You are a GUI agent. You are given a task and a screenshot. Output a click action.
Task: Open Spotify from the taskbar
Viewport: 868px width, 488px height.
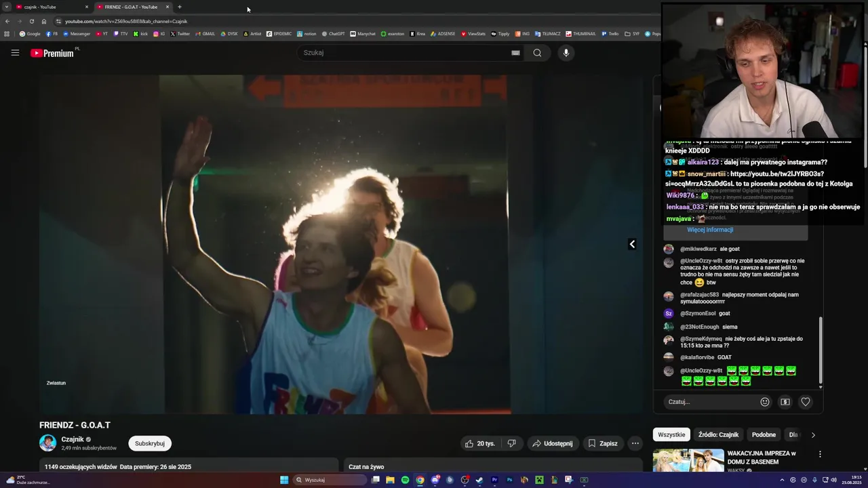pos(405,480)
